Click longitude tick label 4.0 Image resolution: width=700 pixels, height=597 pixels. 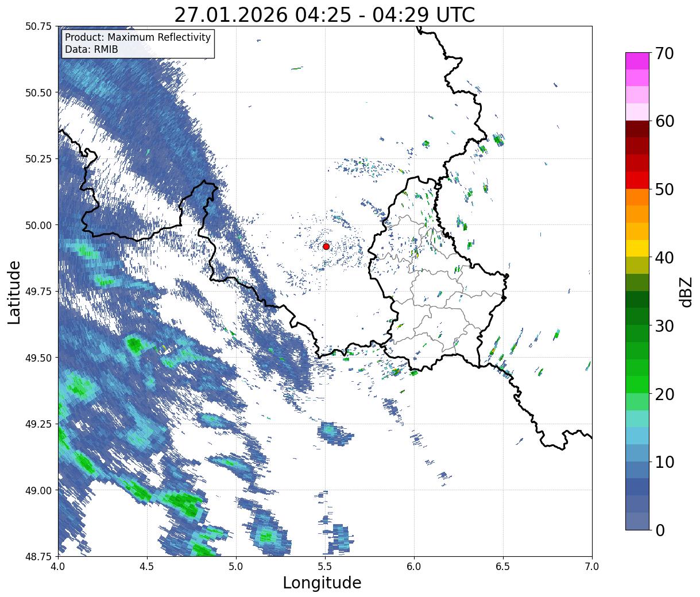click(x=58, y=567)
